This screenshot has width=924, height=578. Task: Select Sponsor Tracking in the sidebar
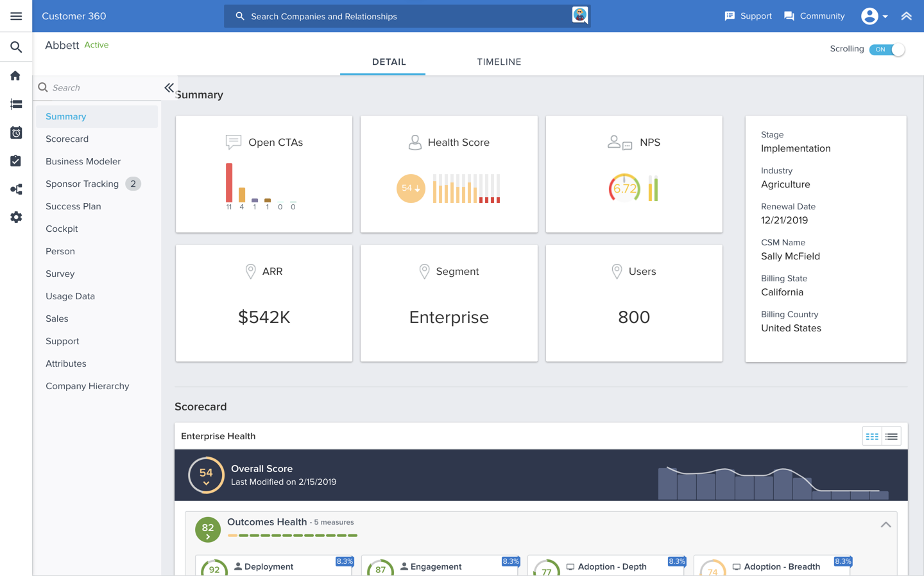click(x=82, y=184)
